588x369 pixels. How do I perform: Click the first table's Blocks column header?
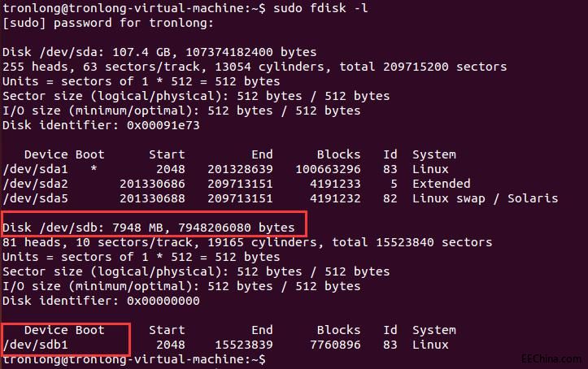[x=338, y=154]
